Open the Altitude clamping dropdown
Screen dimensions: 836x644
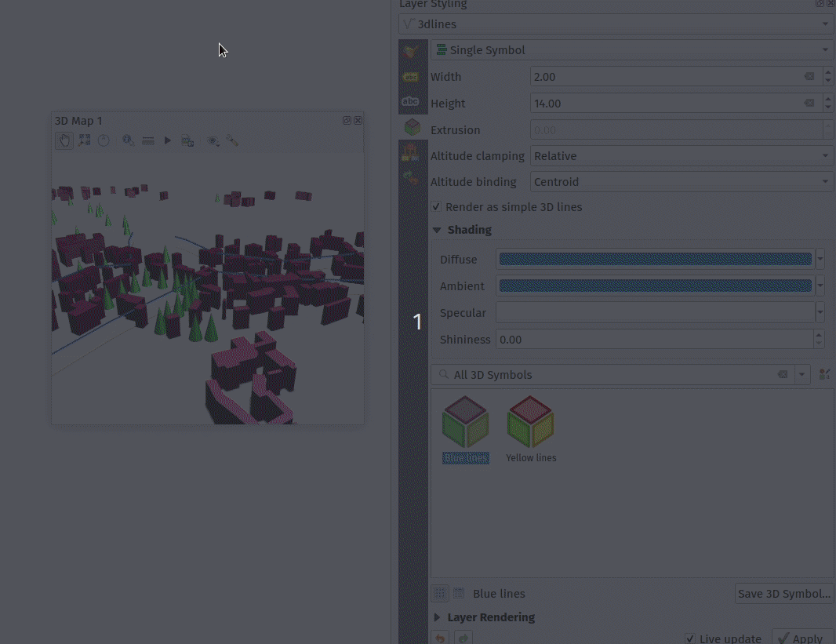pos(682,156)
